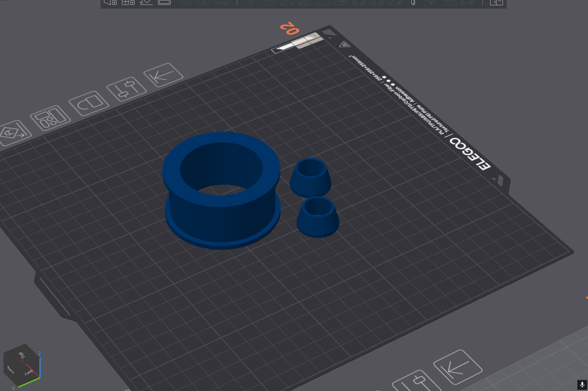Click the Arrange all objects toolbar icon
The height and width of the screenshot is (391, 588).
click(164, 2)
